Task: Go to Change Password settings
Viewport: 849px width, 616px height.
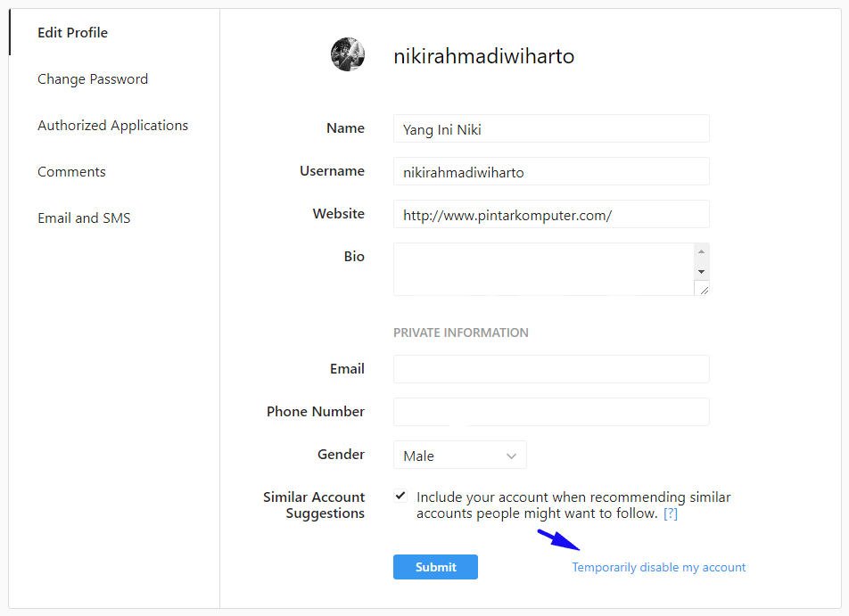Action: click(93, 79)
